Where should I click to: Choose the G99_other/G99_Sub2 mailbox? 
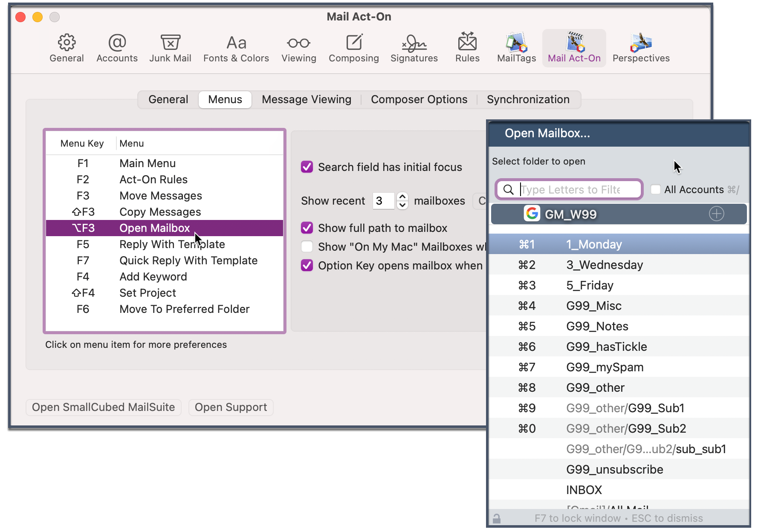pyautogui.click(x=619, y=428)
